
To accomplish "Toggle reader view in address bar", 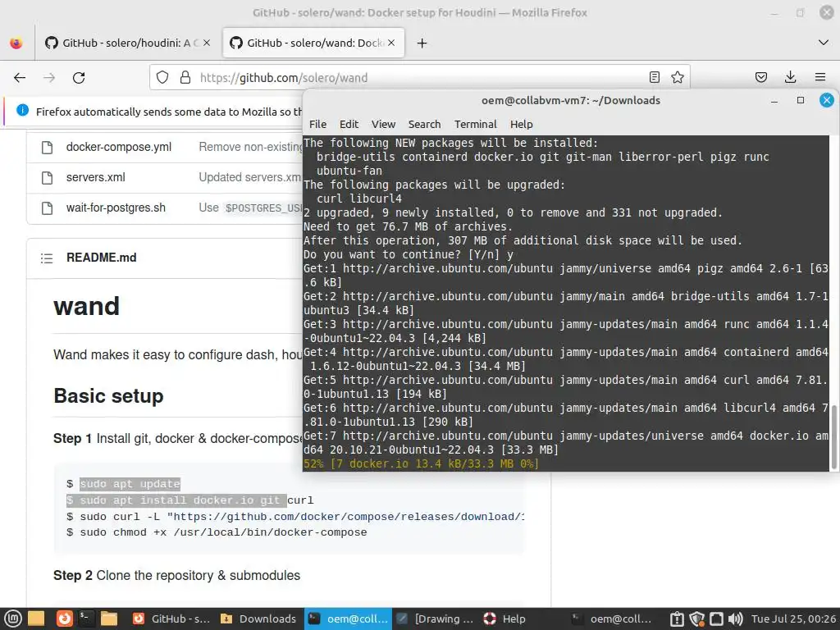I will [x=654, y=77].
